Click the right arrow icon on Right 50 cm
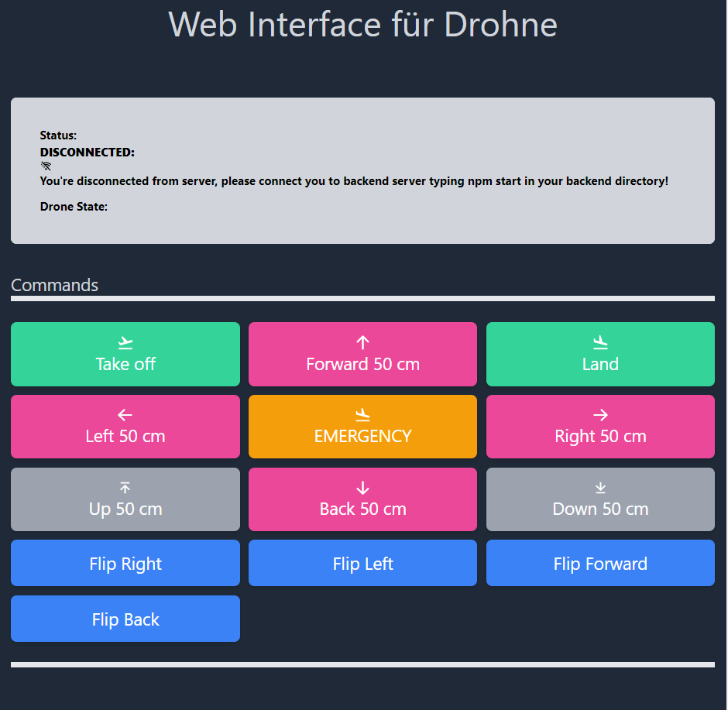Viewport: 728px width, 710px height. [600, 413]
